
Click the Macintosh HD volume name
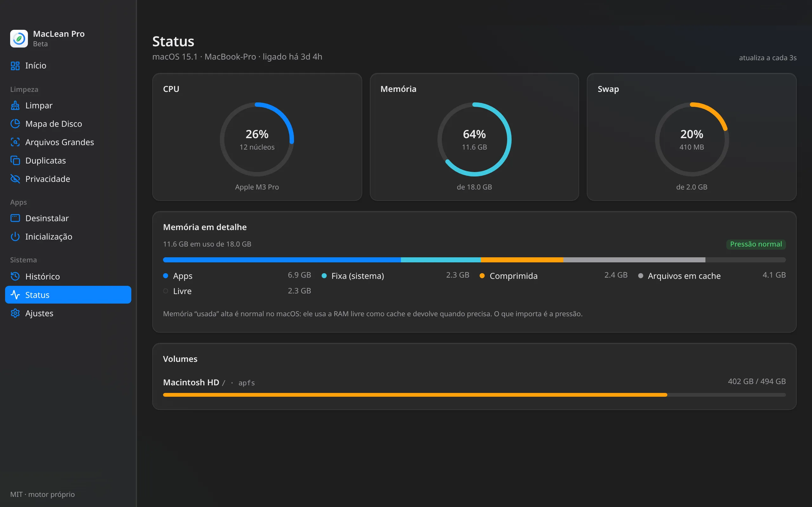pos(191,382)
